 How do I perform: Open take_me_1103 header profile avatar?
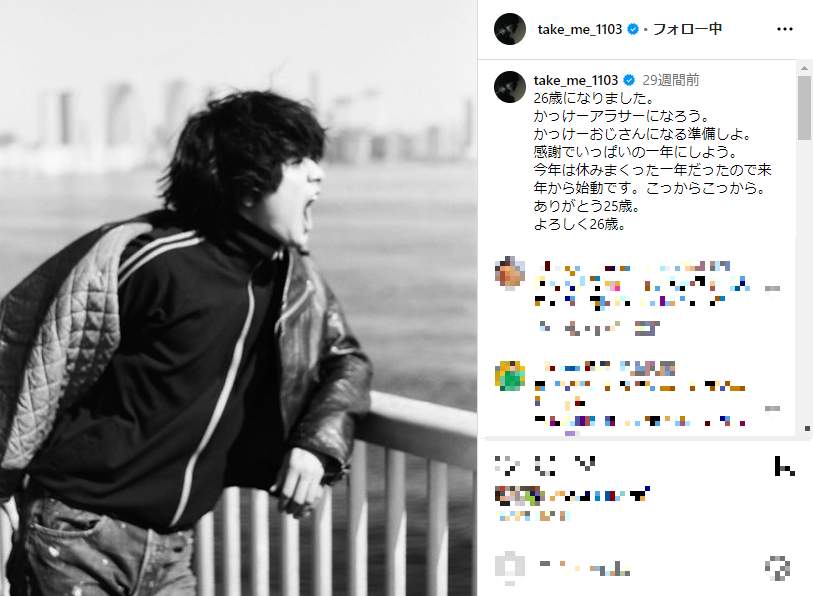point(510,29)
